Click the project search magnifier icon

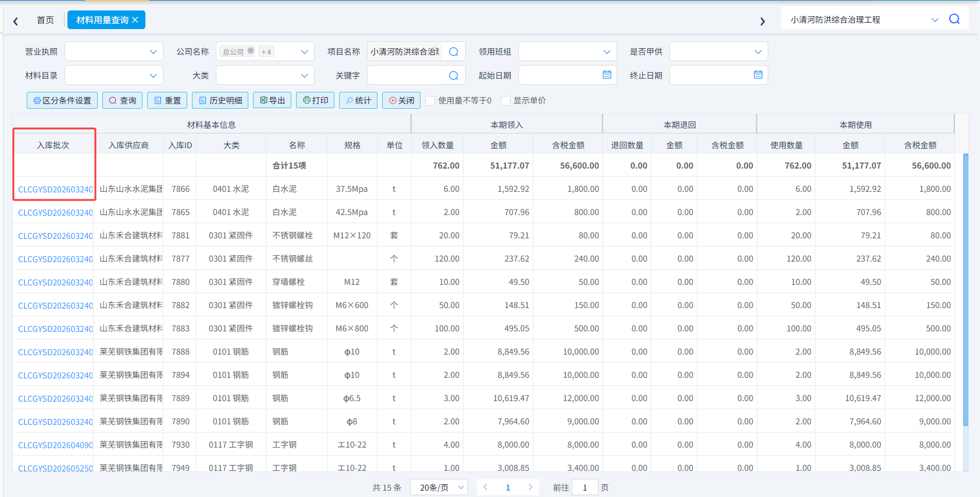click(954, 19)
